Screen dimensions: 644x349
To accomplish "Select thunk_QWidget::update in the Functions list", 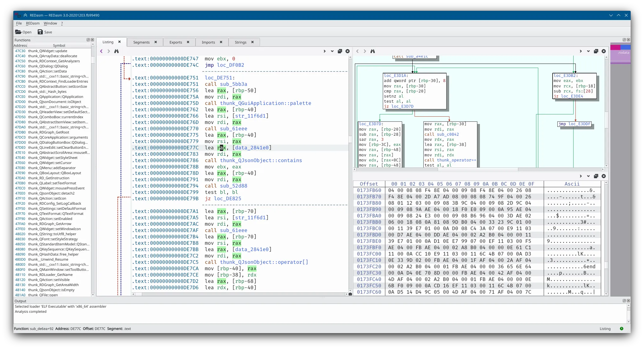I will [x=48, y=51].
